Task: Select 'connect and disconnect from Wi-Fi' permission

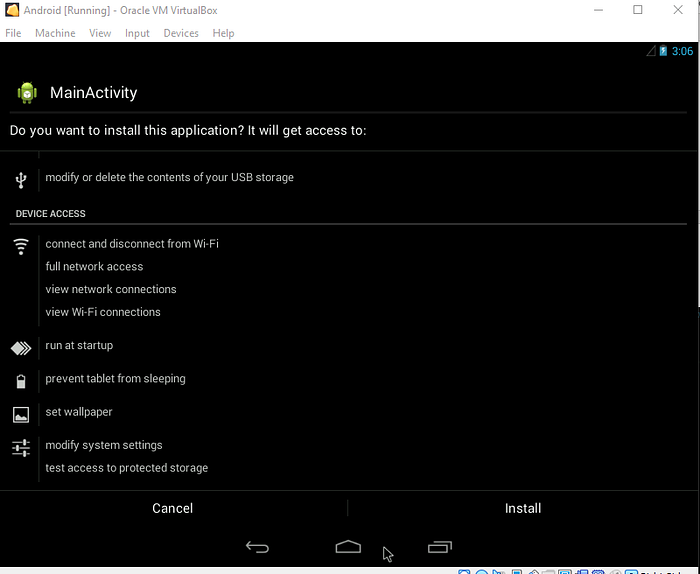Action: pyautogui.click(x=132, y=244)
